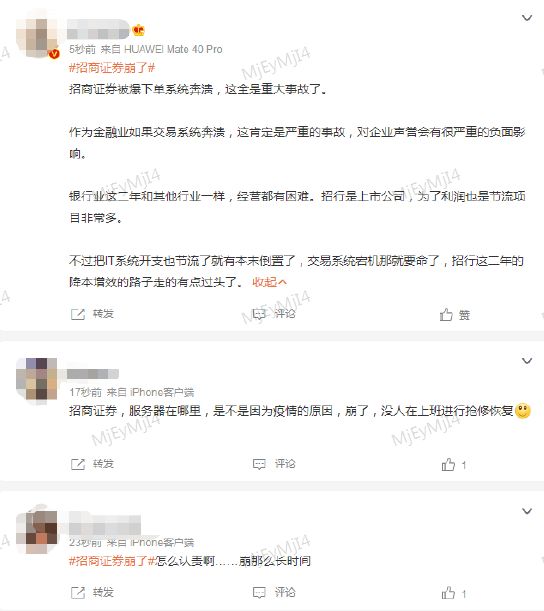Screen dimensions: 544x611
Task: Like the third post thumbs-up
Action: (448, 593)
